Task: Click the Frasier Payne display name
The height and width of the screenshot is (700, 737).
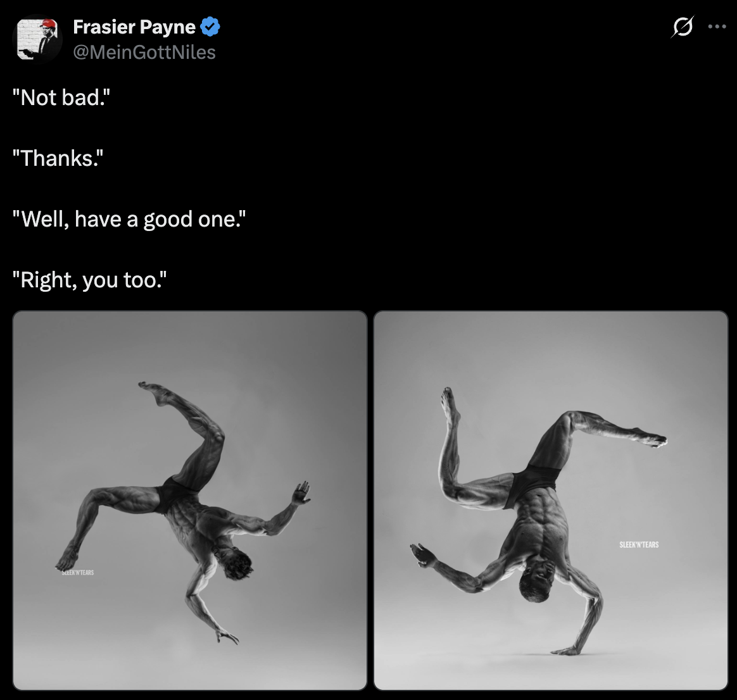Action: [134, 27]
